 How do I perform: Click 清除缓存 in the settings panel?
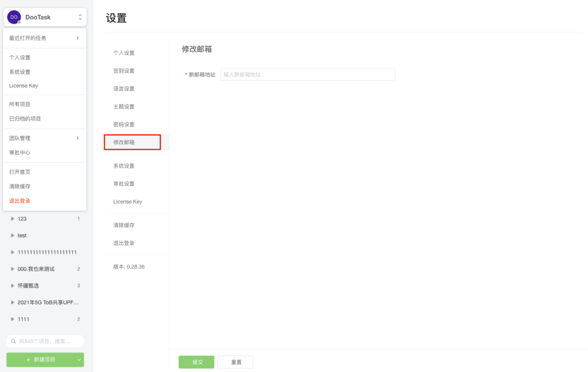click(x=123, y=225)
